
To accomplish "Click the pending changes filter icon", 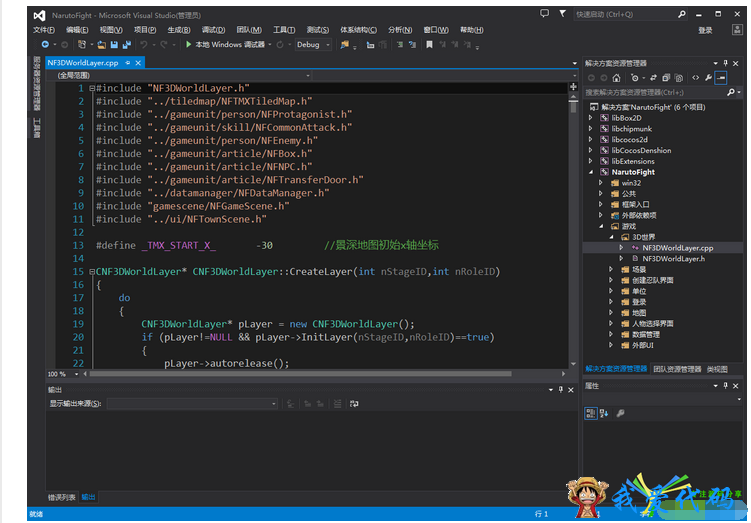I will tap(635, 78).
